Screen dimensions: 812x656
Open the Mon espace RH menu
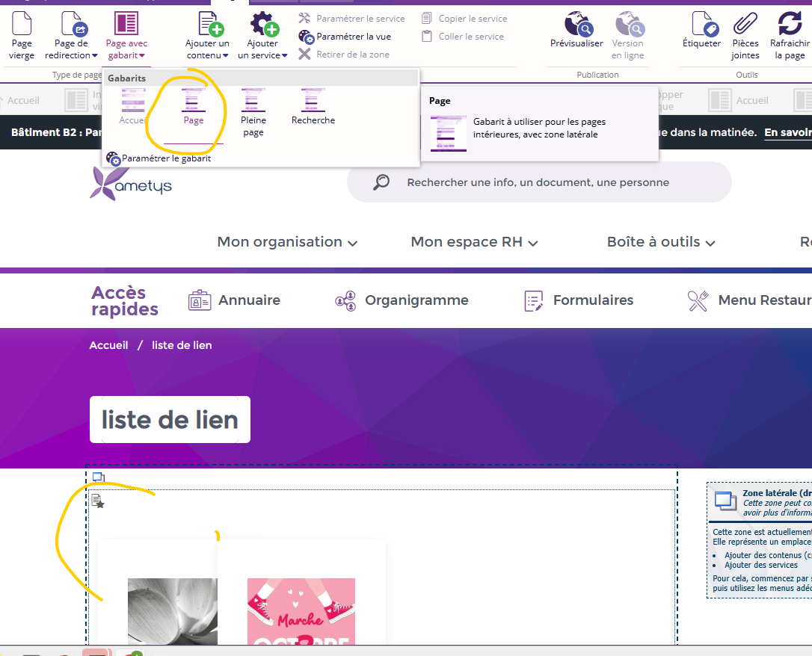coord(474,242)
